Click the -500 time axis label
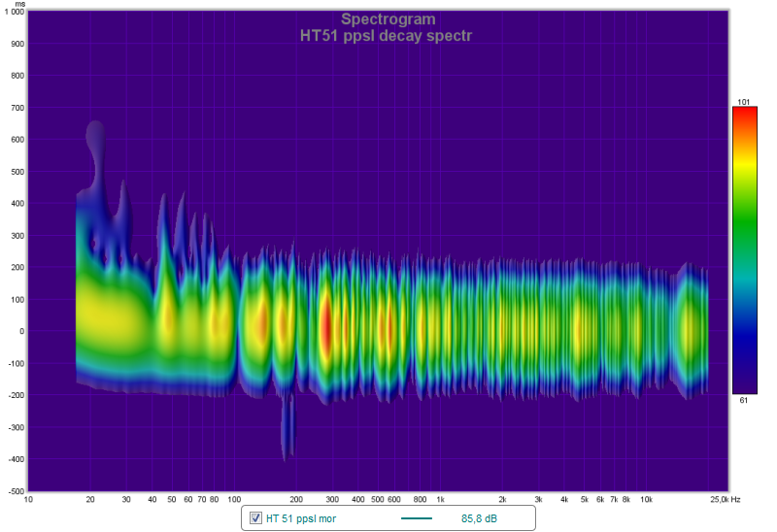 (17, 491)
